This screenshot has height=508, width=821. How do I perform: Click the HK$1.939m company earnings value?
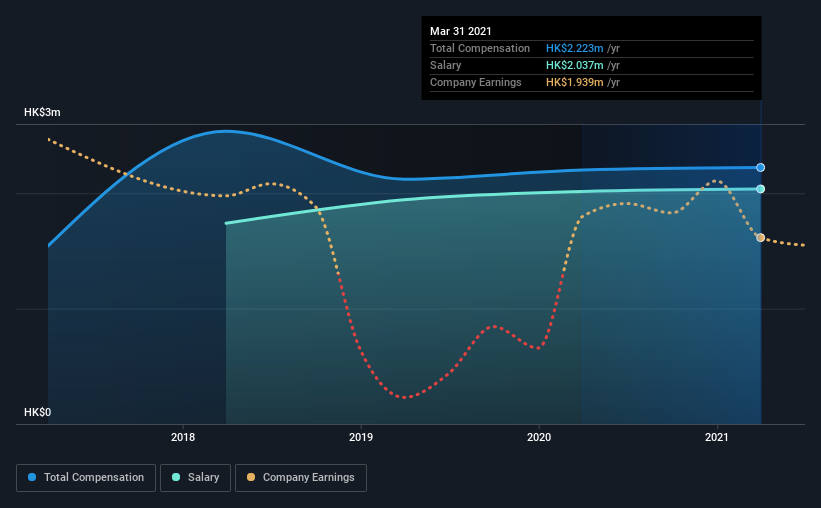[x=574, y=82]
